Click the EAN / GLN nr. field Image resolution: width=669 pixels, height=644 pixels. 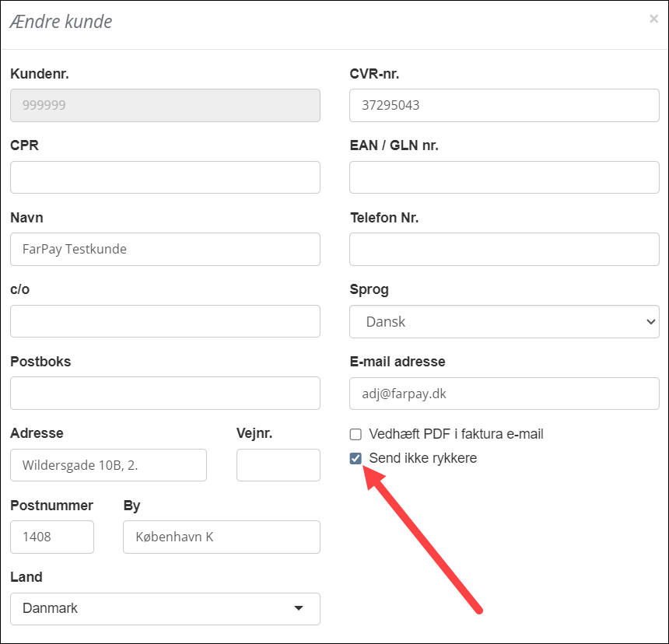[x=504, y=177]
